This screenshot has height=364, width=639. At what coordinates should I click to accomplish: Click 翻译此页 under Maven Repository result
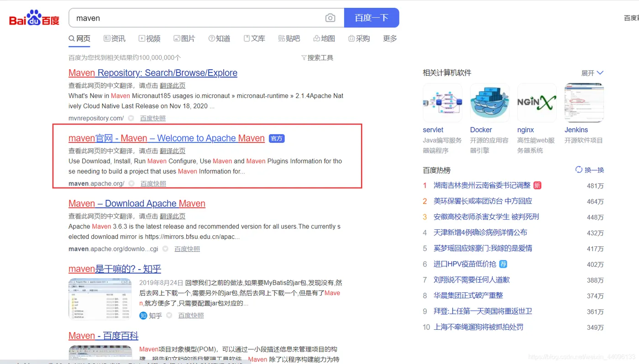click(173, 85)
